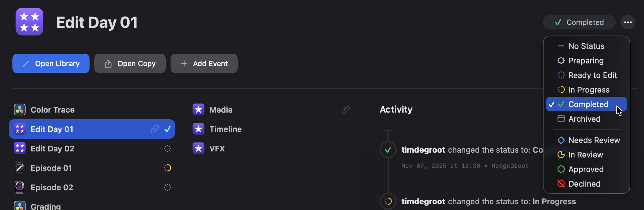Click the Episode 01 in-progress status indicator
644x210 pixels.
click(168, 168)
